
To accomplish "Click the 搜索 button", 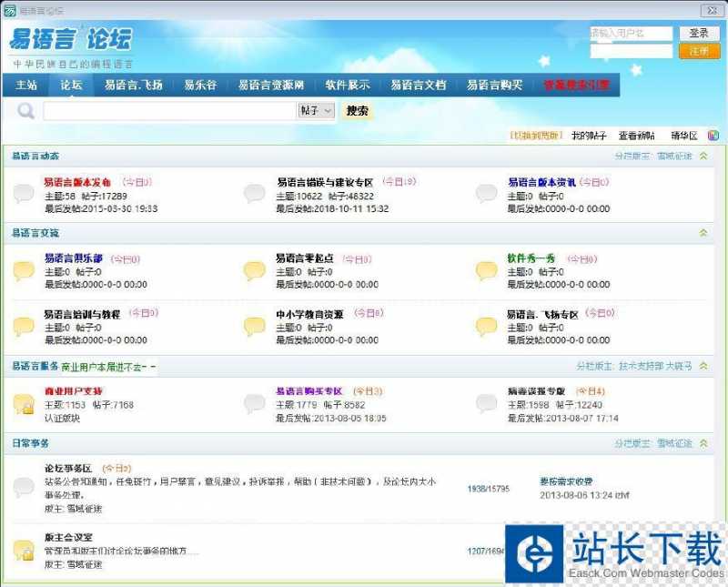I will point(357,110).
